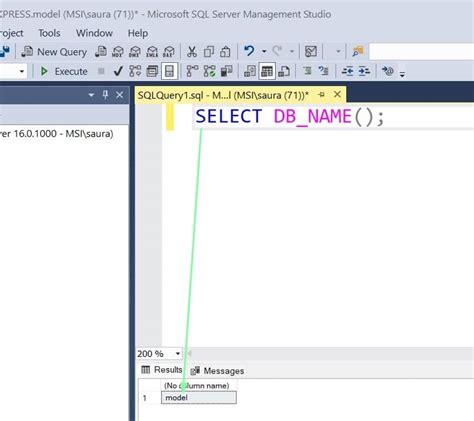The width and height of the screenshot is (474, 421).
Task: Click the Paste clipboard icon
Action: coord(225,52)
